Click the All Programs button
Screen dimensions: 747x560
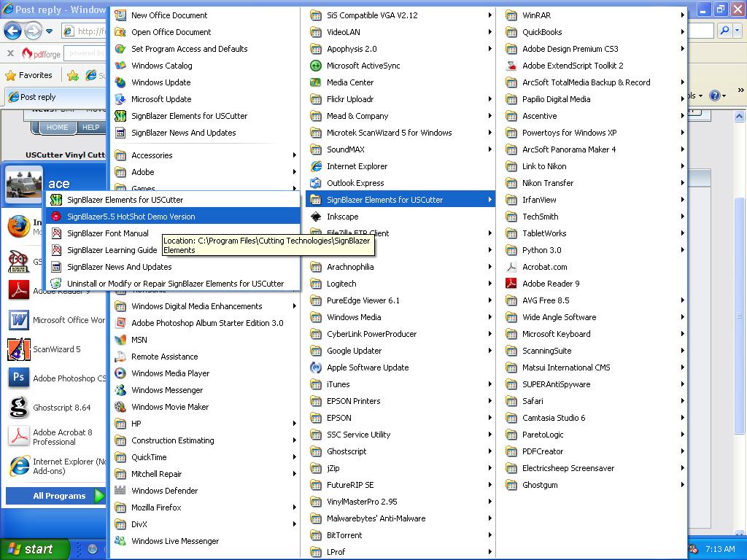tap(55, 496)
